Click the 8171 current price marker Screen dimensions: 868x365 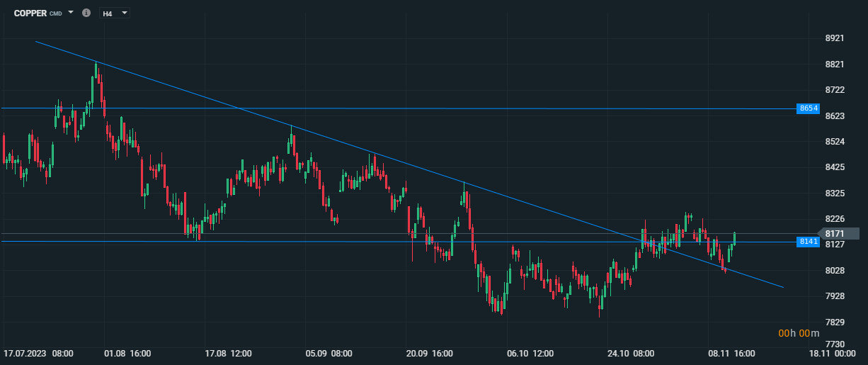[x=838, y=233]
